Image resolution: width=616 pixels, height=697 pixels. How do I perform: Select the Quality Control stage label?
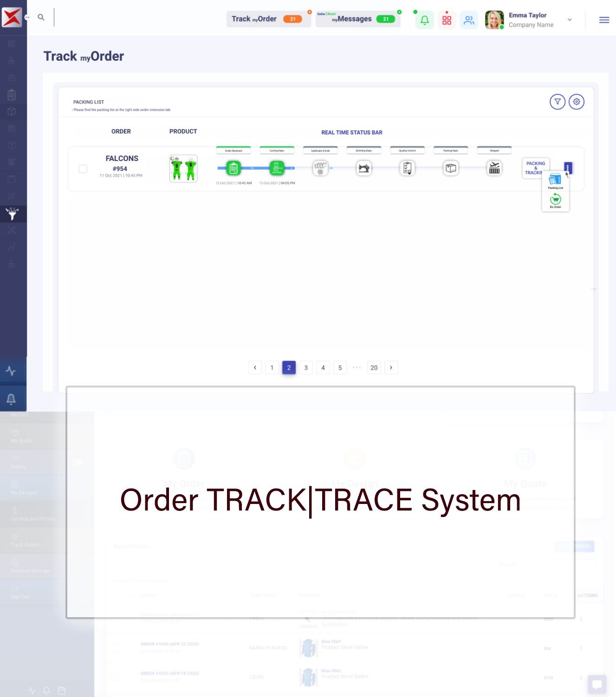point(407,150)
